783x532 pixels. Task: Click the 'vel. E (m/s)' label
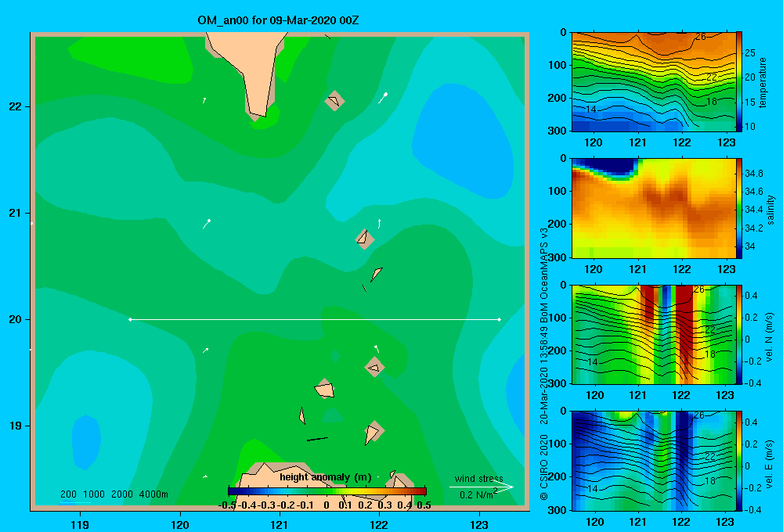coord(770,462)
